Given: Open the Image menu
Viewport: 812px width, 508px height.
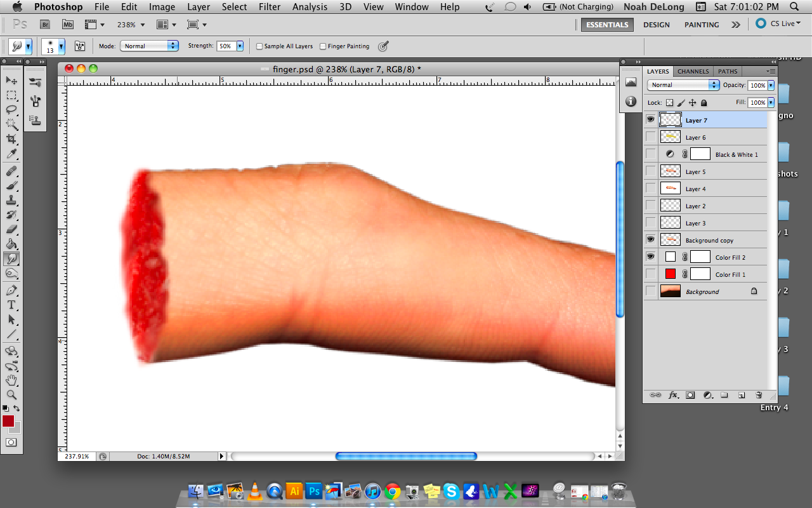Looking at the screenshot, I should pos(162,7).
